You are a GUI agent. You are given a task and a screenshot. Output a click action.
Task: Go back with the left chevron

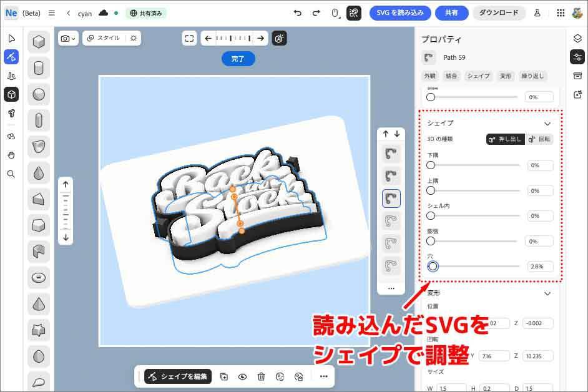click(x=68, y=13)
